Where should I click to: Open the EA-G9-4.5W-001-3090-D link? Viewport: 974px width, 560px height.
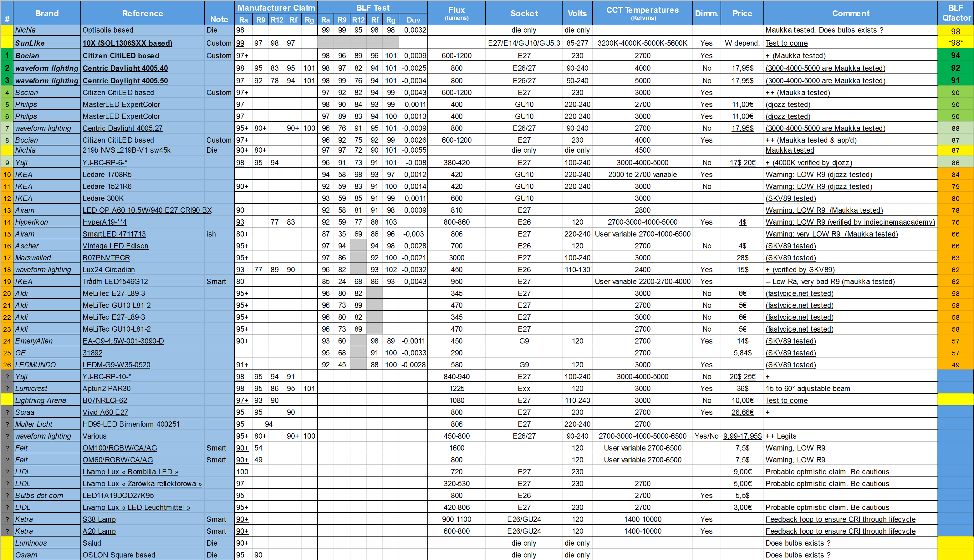point(123,341)
